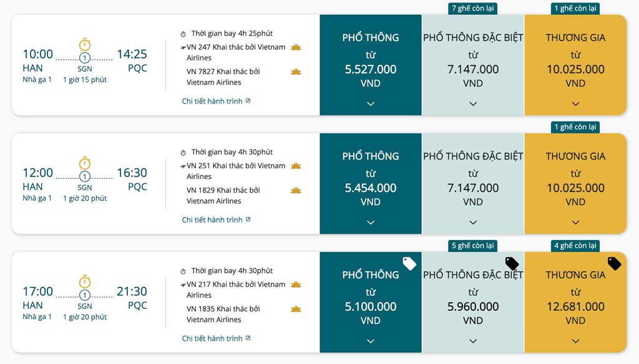Image resolution: width=639 pixels, height=364 pixels.
Task: Expand the 5.454.000 VND economy fare chevron
Action: pyautogui.click(x=371, y=223)
